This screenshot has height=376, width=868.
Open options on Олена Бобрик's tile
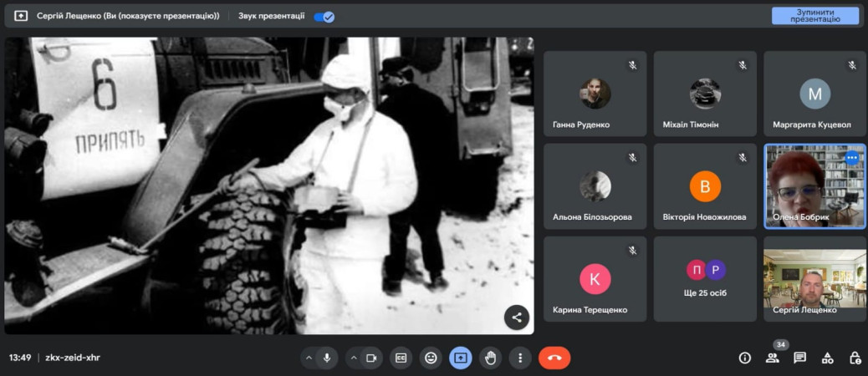click(x=851, y=157)
